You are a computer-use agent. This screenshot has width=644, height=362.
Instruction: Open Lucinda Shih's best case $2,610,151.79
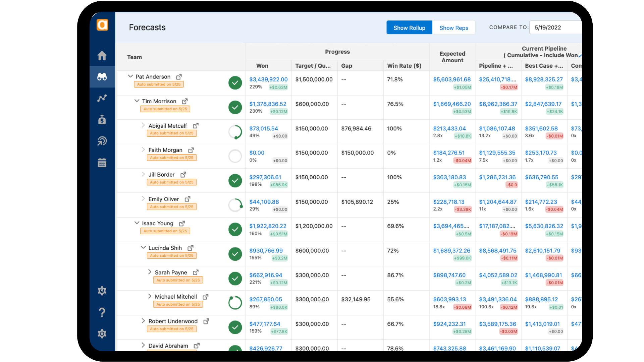click(542, 251)
